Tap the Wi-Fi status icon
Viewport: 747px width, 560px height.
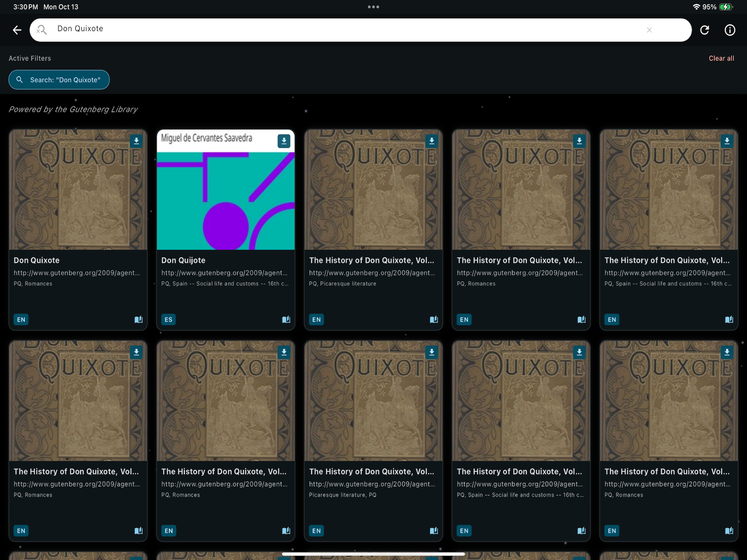tap(696, 7)
